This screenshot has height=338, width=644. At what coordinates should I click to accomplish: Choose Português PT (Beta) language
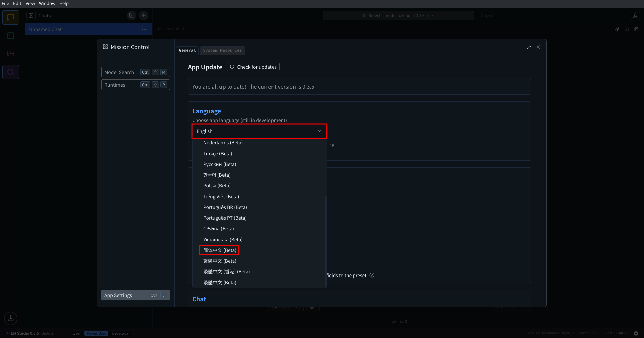(259, 218)
